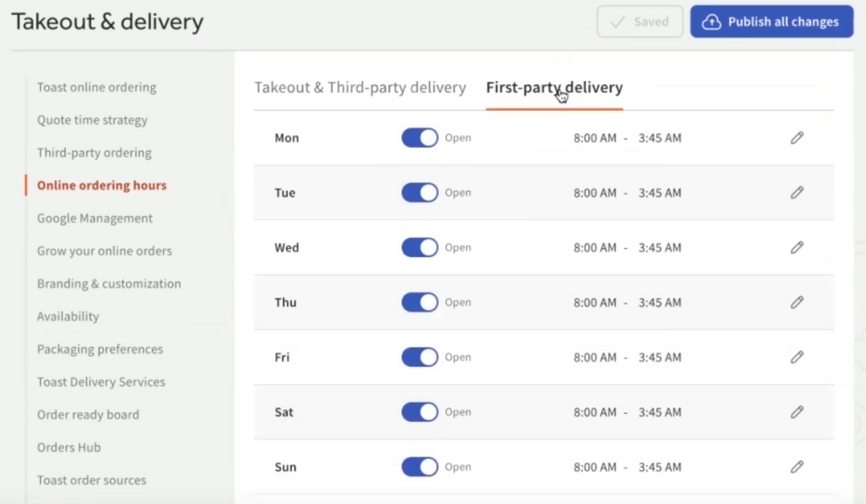Image resolution: width=866 pixels, height=504 pixels.
Task: Switch to Takeout & Third-party delivery tab
Action: pos(360,88)
